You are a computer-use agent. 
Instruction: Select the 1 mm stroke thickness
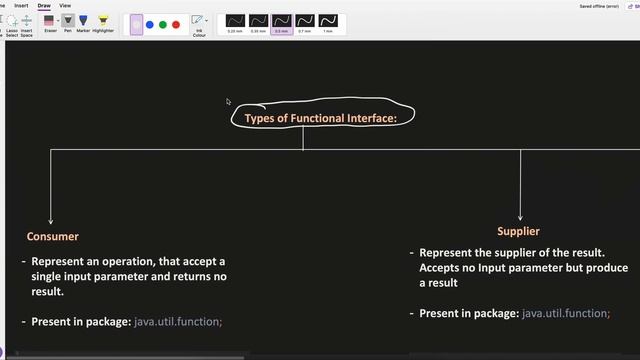click(328, 24)
